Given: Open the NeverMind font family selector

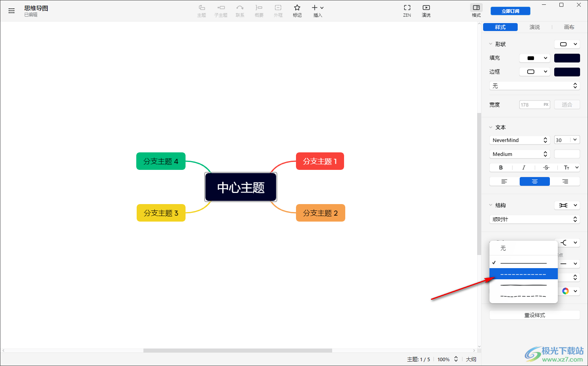Looking at the screenshot, I should [x=520, y=140].
